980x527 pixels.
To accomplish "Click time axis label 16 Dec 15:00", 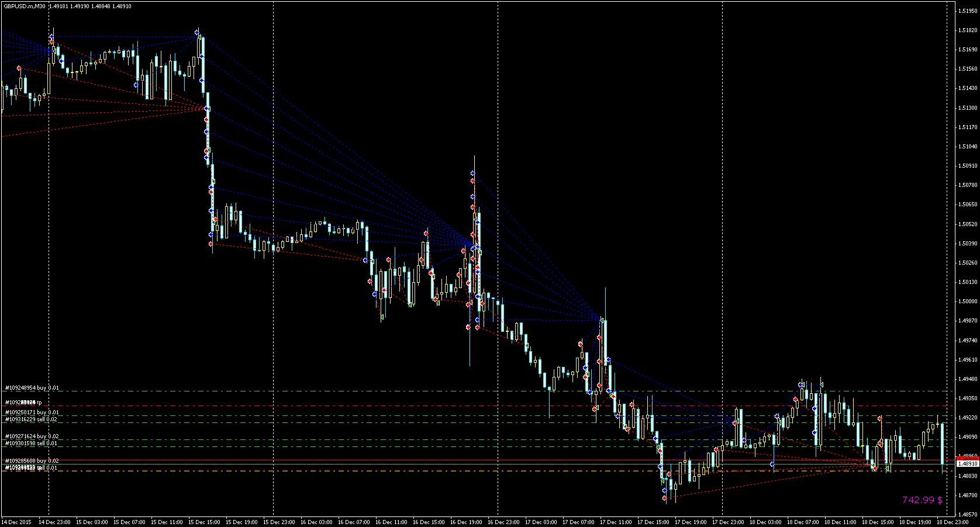I will pyautogui.click(x=429, y=522).
